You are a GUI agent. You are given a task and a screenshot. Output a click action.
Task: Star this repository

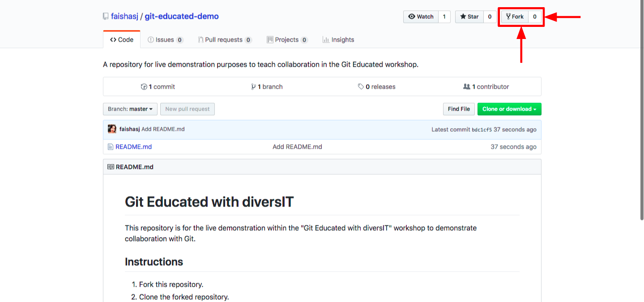[x=469, y=17]
